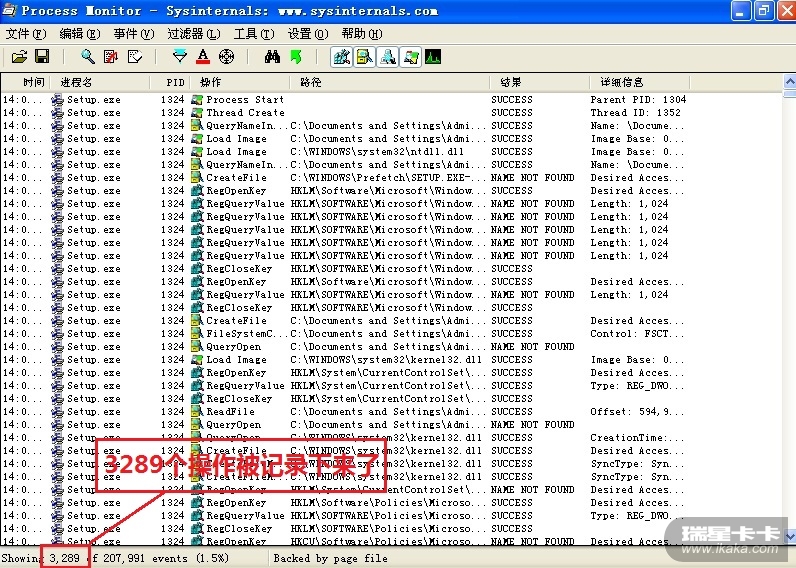Click the green Jump To arrow icon
The height and width of the screenshot is (568, 796).
[x=296, y=56]
